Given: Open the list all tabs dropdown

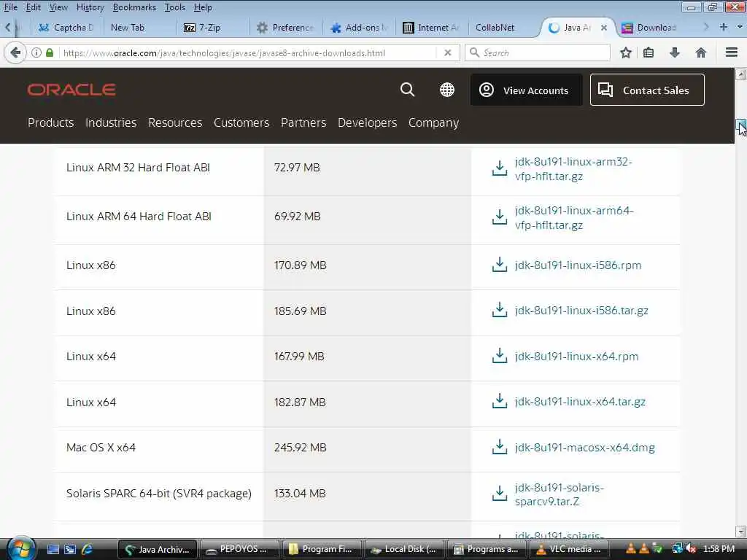Looking at the screenshot, I should pyautogui.click(x=740, y=27).
